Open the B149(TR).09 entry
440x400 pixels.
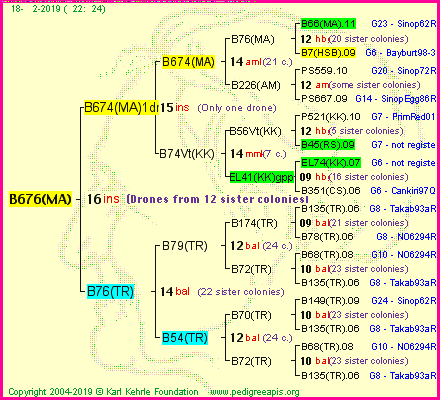(330, 301)
